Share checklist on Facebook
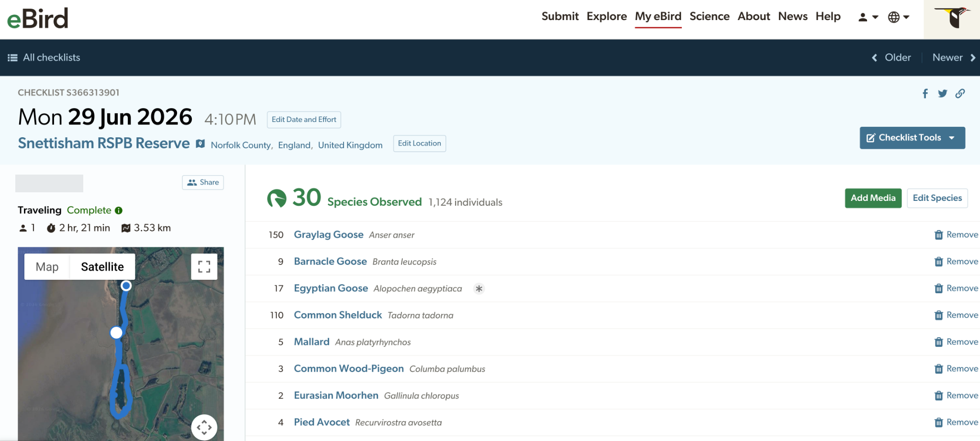This screenshot has height=441, width=980. [925, 94]
